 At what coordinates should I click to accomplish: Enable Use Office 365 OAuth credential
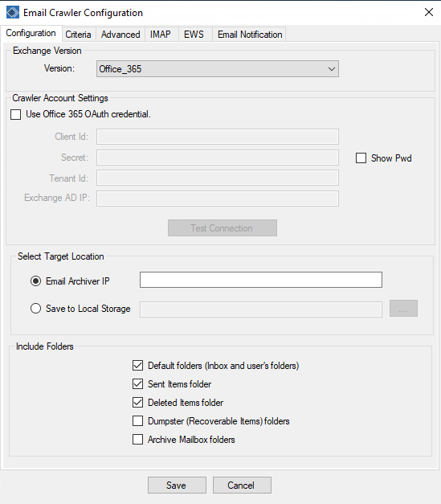(16, 114)
